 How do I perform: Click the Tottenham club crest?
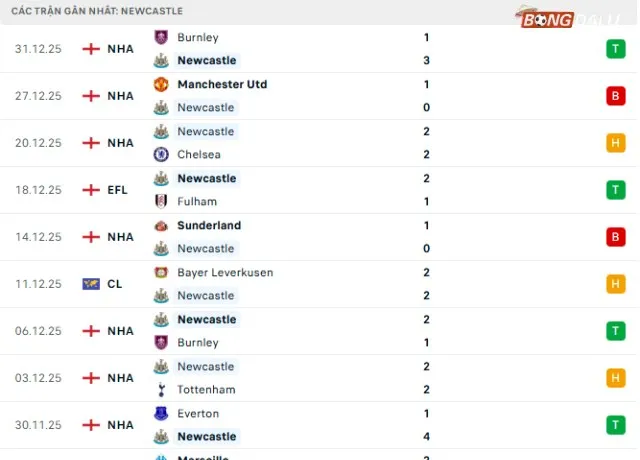click(x=160, y=389)
